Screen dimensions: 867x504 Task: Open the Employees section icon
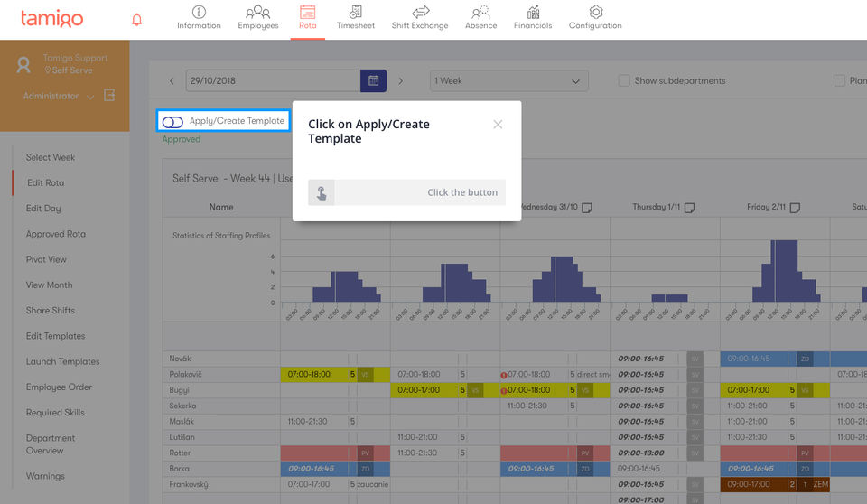(x=257, y=12)
